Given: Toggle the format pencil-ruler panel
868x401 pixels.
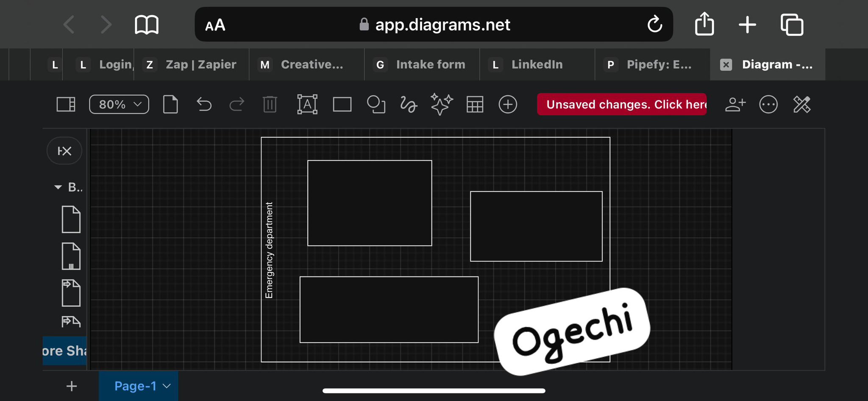Looking at the screenshot, I should click(x=801, y=104).
